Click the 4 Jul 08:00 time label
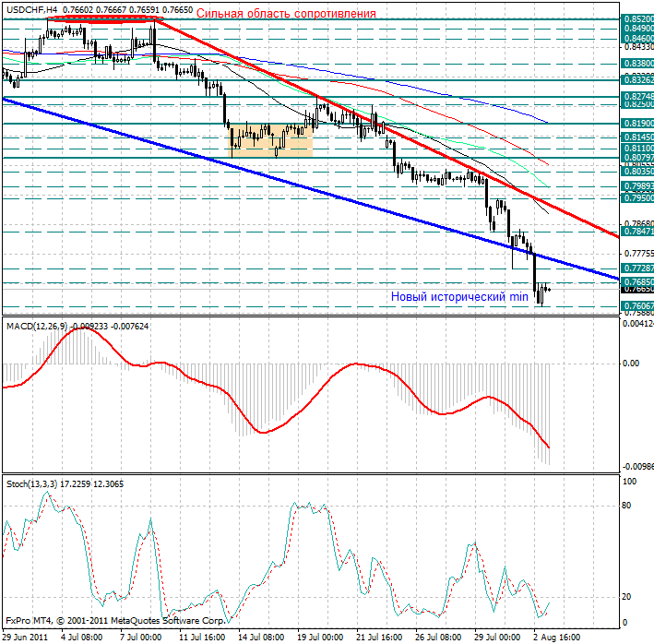Image resolution: width=654 pixels, height=644 pixels. point(82,638)
